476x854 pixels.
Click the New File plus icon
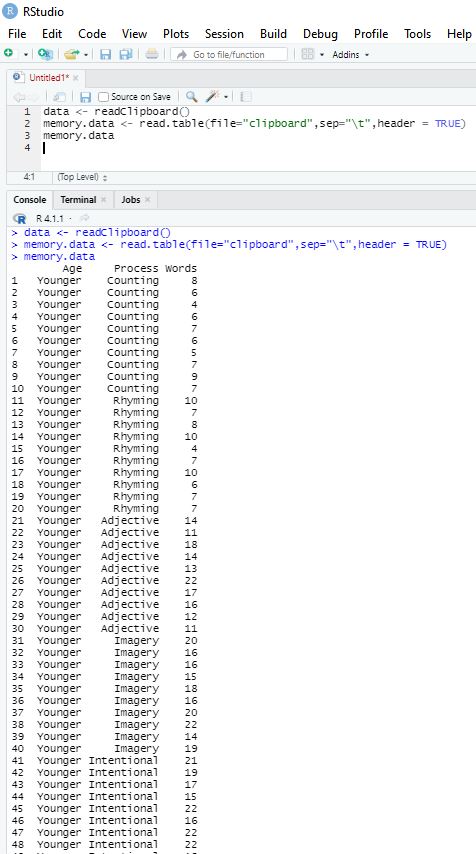(x=8, y=54)
